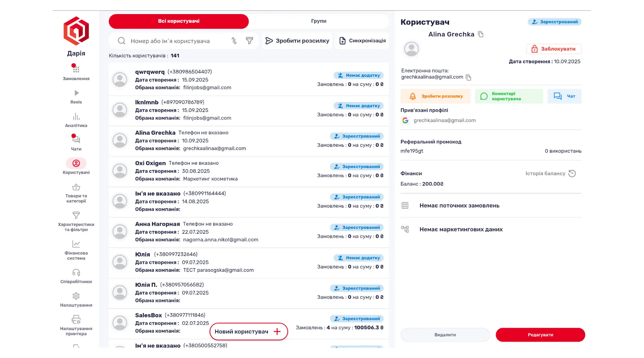Click the Історія балансу clock icon
The height and width of the screenshot is (358, 644).
572,173
